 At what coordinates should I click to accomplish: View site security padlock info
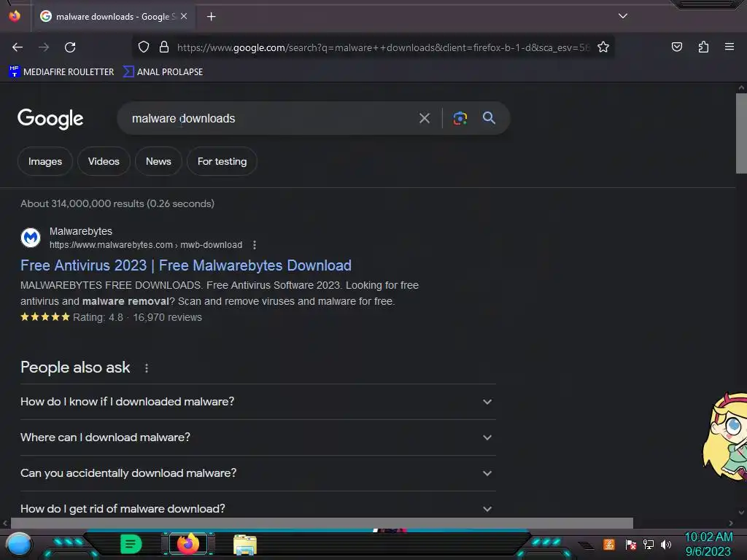click(x=164, y=47)
